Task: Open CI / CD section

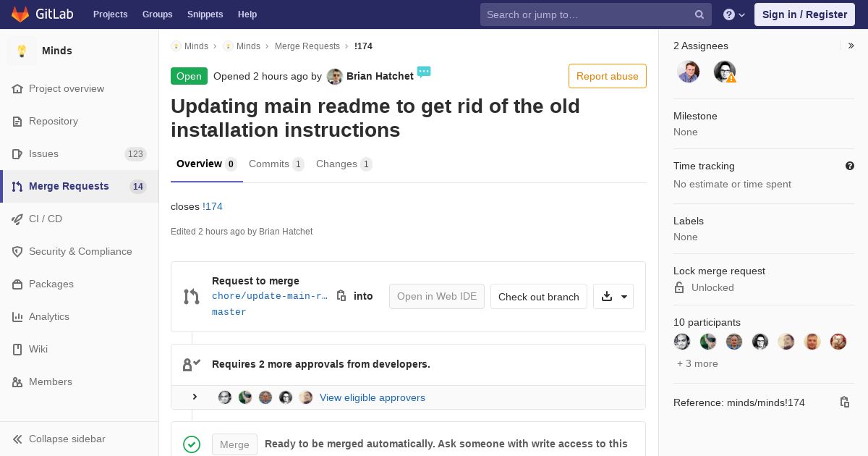Action: coord(46,219)
